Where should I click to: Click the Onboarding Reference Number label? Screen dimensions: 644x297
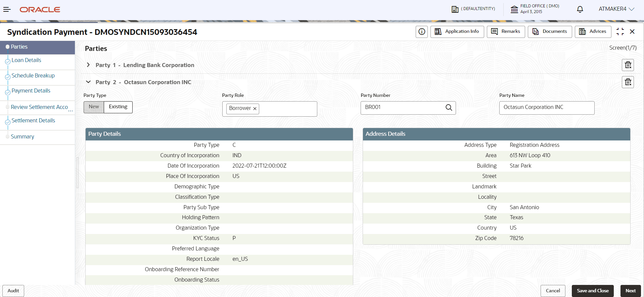pyautogui.click(x=182, y=270)
